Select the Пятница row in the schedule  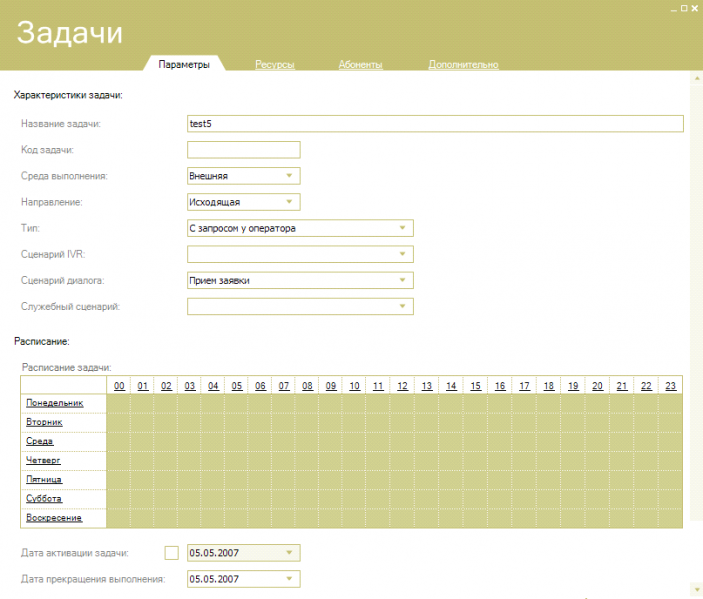(x=44, y=479)
